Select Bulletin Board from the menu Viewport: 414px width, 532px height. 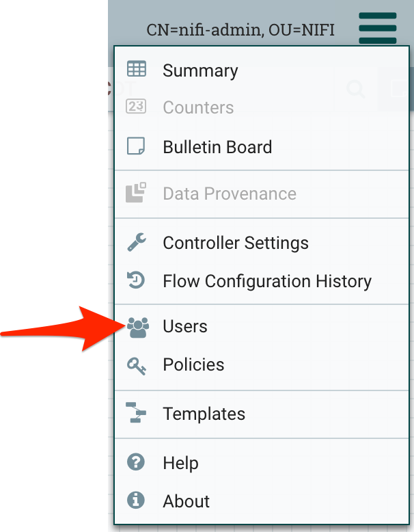tap(217, 147)
